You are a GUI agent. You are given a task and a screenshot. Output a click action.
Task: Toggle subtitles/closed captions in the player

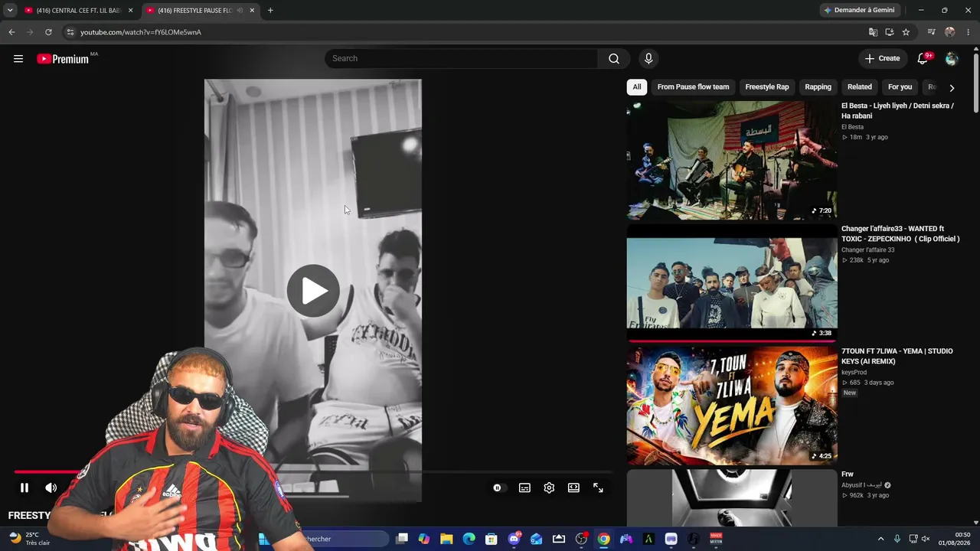[x=524, y=487]
